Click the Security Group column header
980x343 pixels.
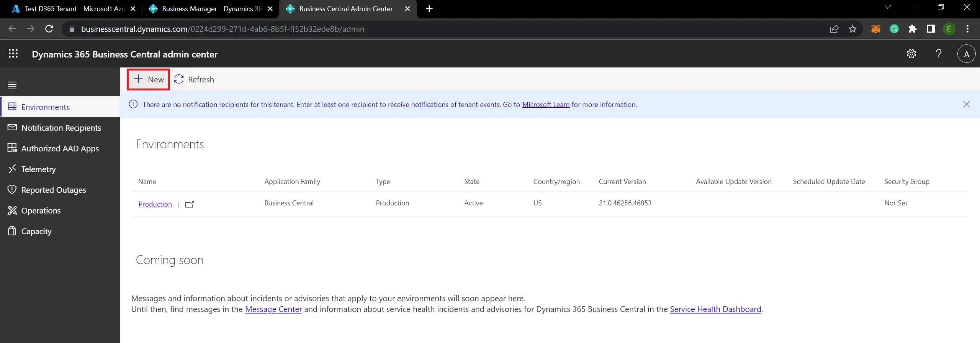[907, 182]
